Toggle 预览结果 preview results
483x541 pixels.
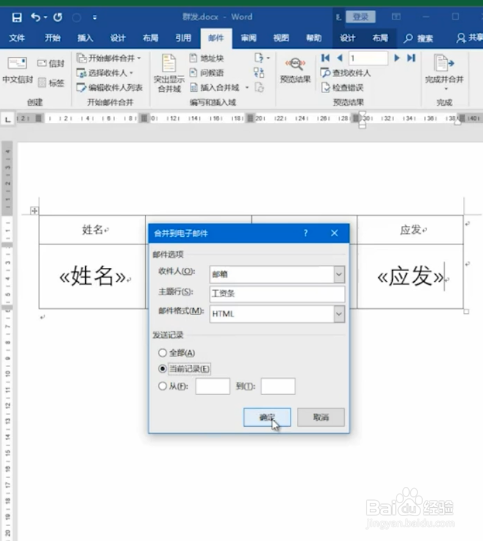(295, 71)
